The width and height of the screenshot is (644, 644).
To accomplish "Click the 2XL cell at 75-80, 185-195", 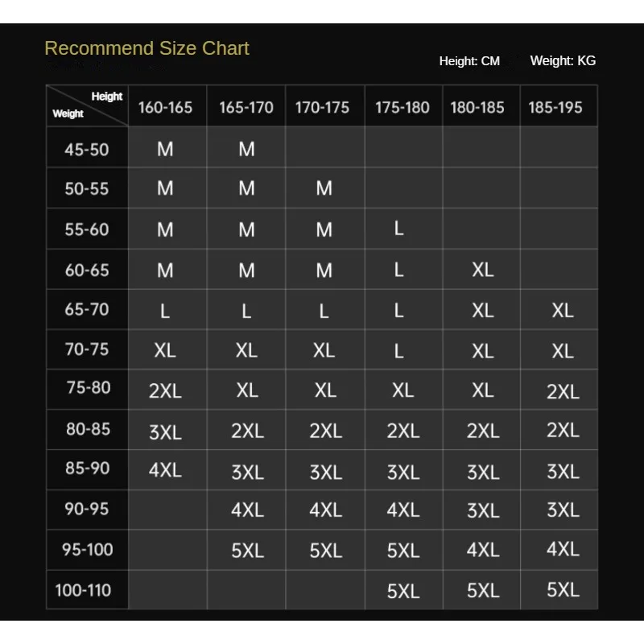I will (563, 391).
